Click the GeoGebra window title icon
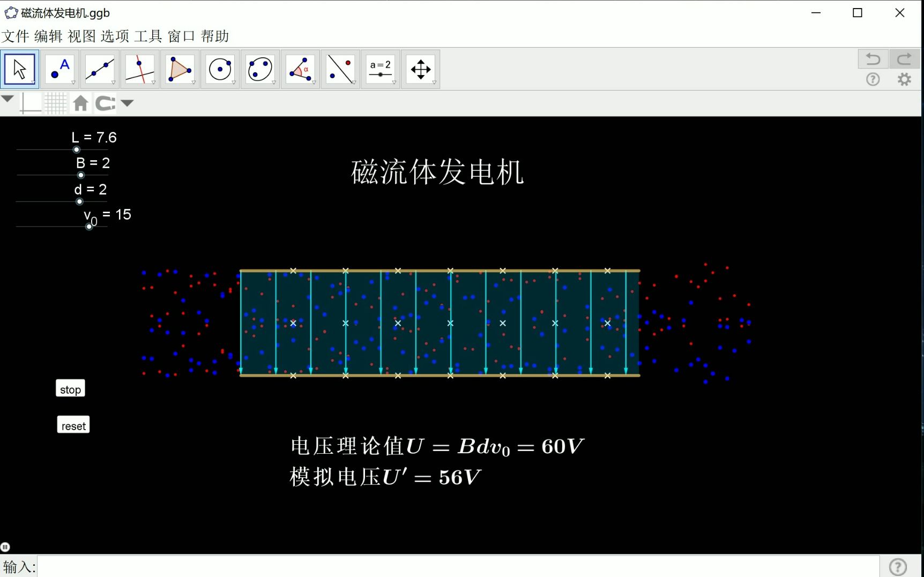 point(11,12)
